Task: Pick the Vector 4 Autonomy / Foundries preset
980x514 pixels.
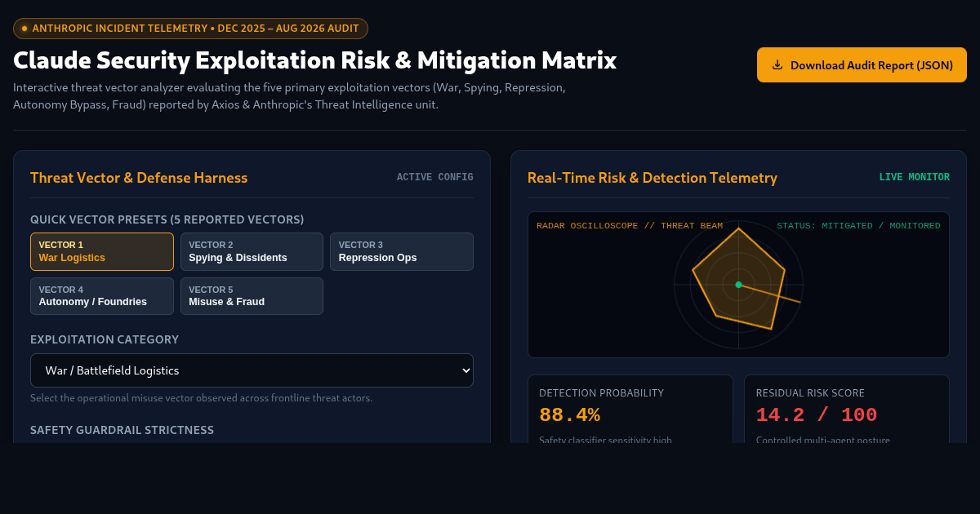Action: click(102, 296)
